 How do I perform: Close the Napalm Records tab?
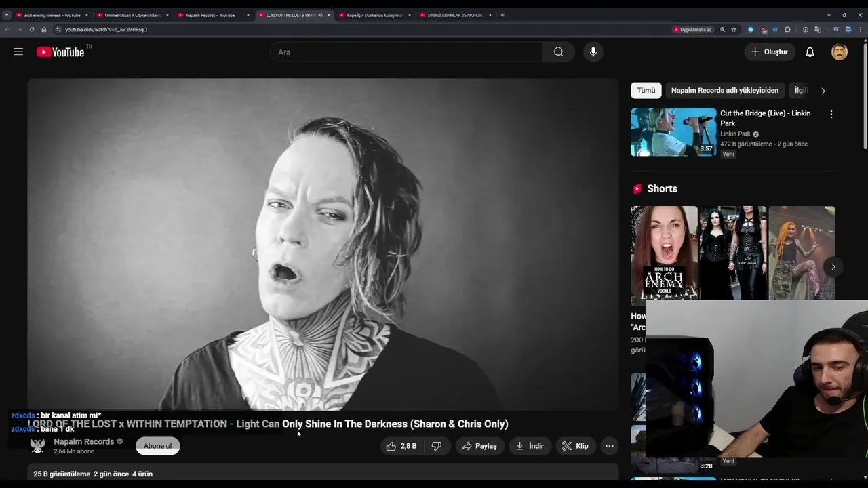tap(248, 15)
